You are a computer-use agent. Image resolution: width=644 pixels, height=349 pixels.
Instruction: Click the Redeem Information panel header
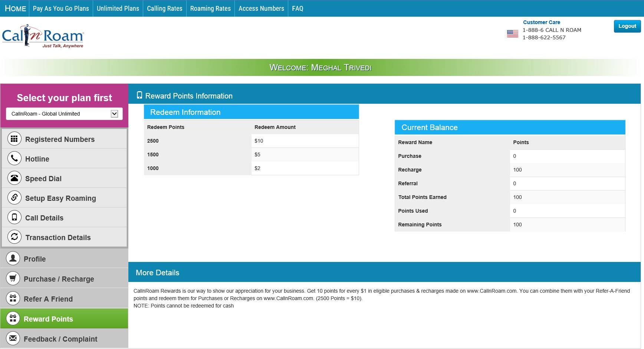pos(251,112)
